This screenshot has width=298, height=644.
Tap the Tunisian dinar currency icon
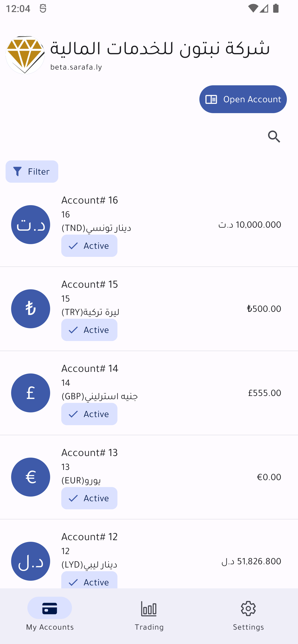(x=31, y=224)
